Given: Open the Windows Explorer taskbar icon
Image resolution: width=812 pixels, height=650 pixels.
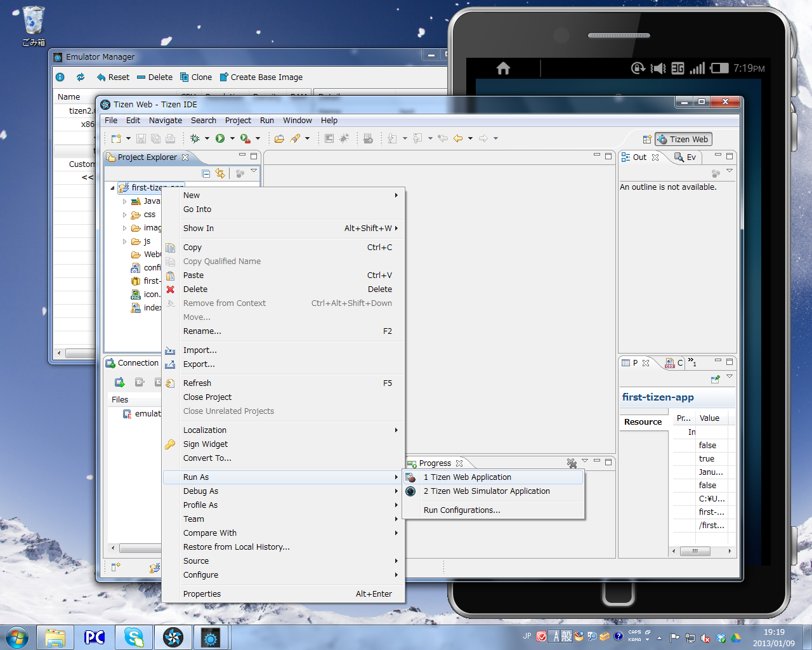Looking at the screenshot, I should 55,637.
